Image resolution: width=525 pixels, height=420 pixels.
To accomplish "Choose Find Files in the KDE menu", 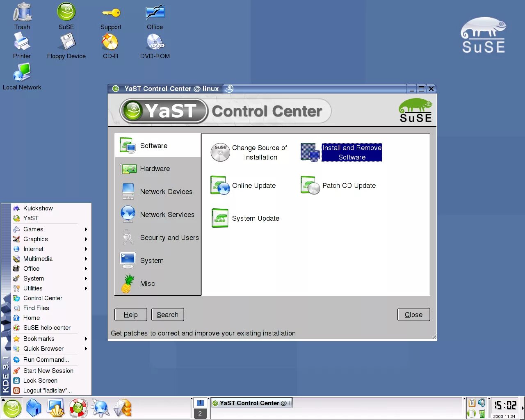I will pyautogui.click(x=51, y=308).
